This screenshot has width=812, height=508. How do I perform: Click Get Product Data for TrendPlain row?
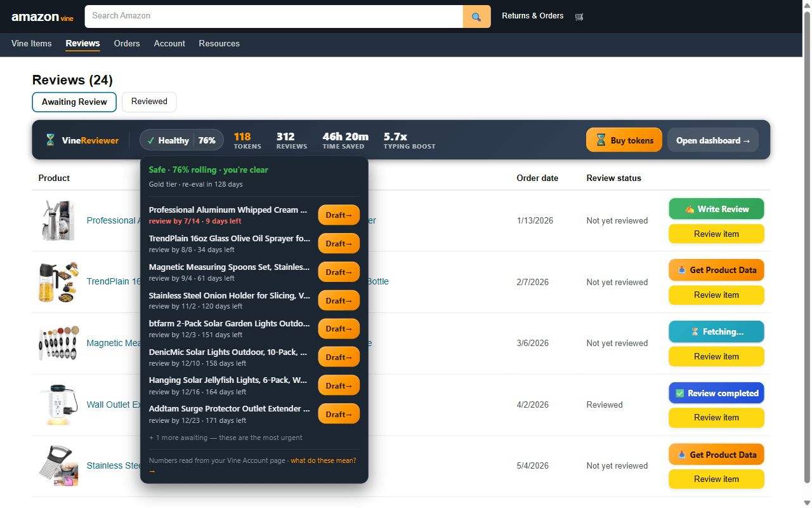click(x=716, y=270)
